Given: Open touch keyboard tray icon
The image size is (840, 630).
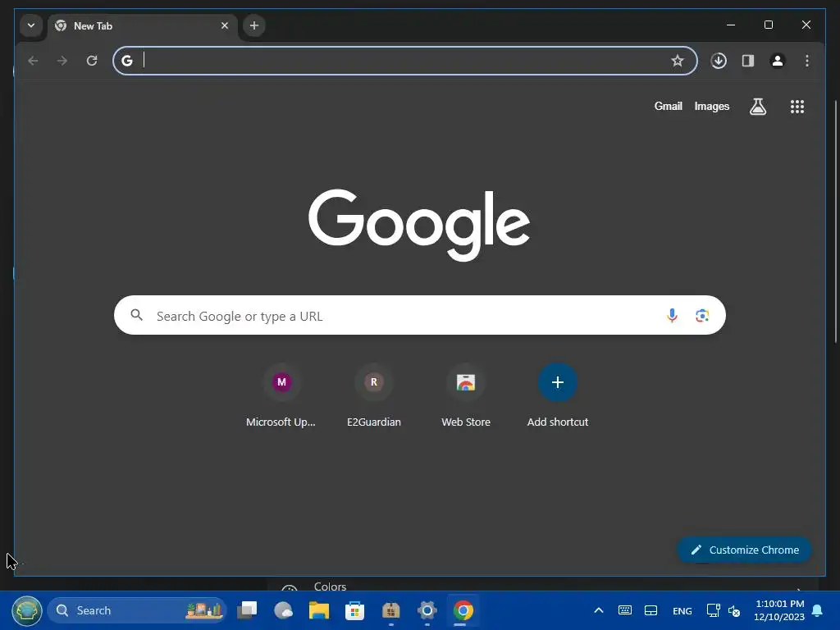Looking at the screenshot, I should [x=624, y=610].
